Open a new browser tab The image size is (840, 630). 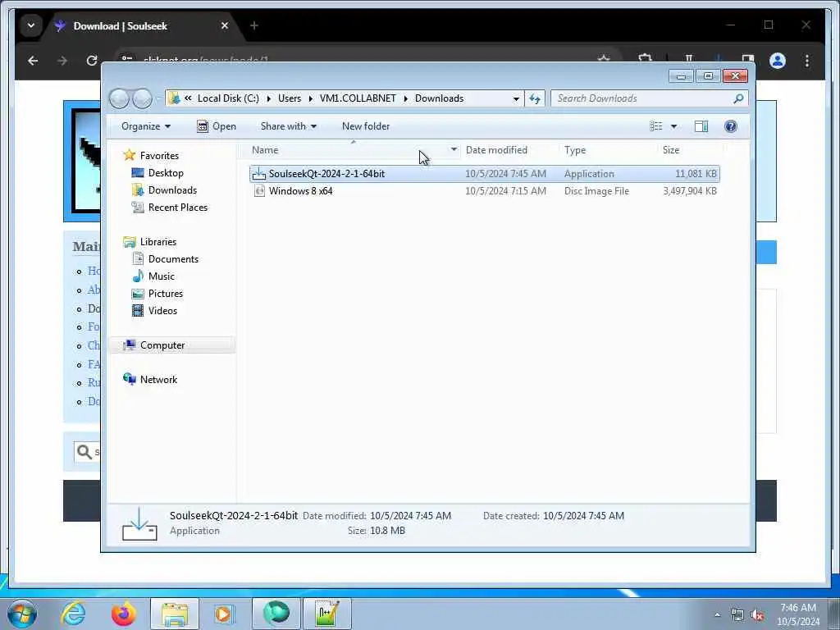254,25
